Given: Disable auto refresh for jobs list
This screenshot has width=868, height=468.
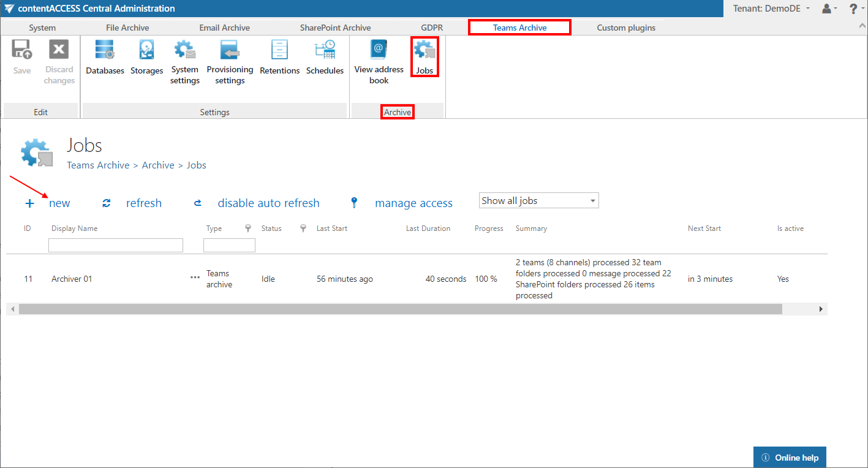Looking at the screenshot, I should [x=268, y=203].
